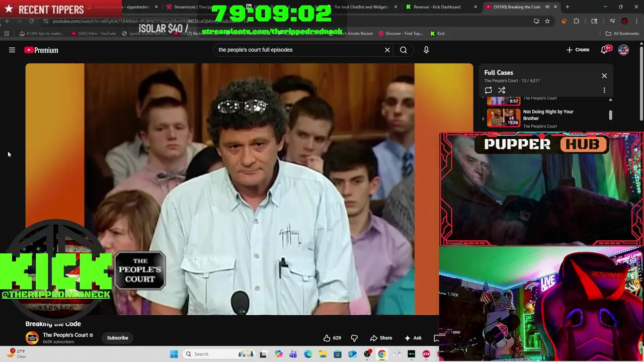Viewport: 644px width, 362px height.
Task: Share the Breaking the Code video
Action: coord(381,338)
